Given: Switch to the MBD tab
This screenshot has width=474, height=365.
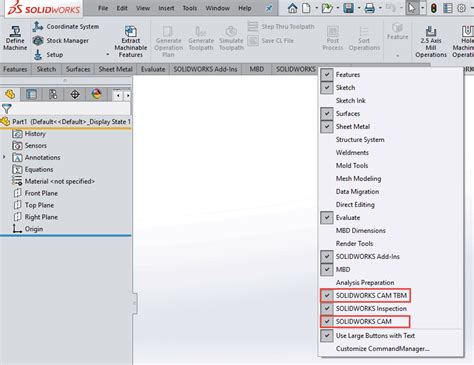Looking at the screenshot, I should click(257, 69).
